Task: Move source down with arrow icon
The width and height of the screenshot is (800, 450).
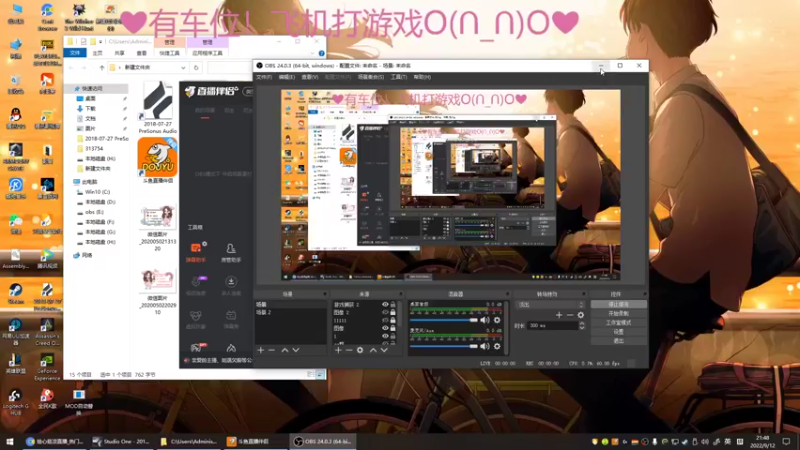Action: (x=384, y=350)
